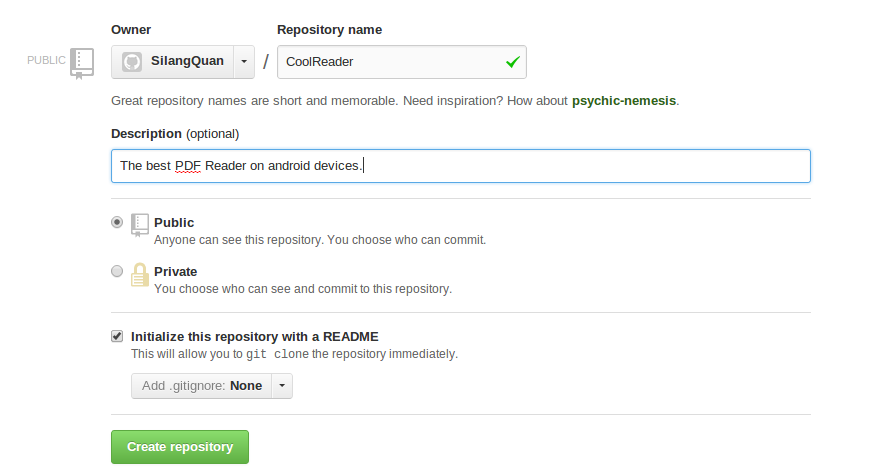Click the Private label text
This screenshot has width=870, height=474.
tap(175, 271)
